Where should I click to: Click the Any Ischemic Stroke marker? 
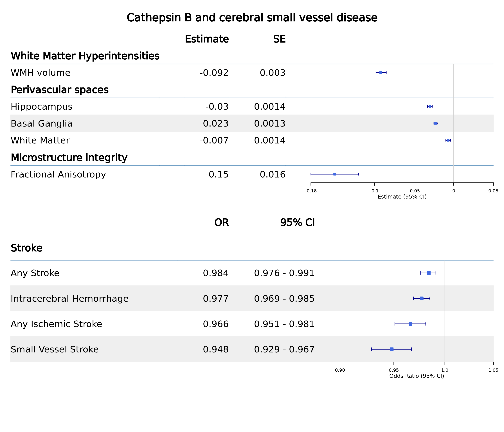point(410,324)
